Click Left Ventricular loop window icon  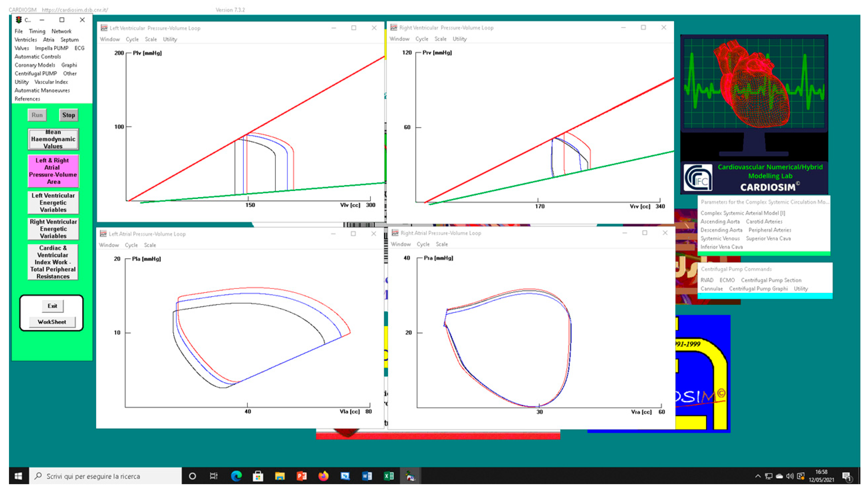tap(104, 28)
